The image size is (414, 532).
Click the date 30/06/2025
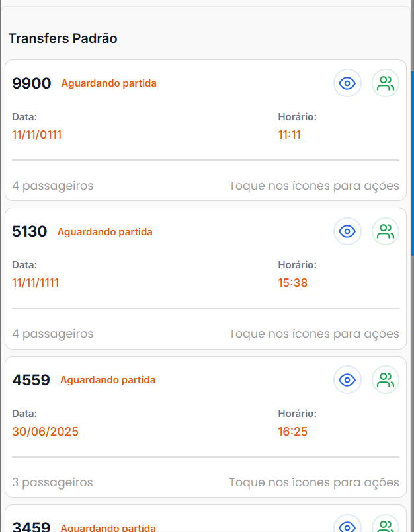click(45, 432)
